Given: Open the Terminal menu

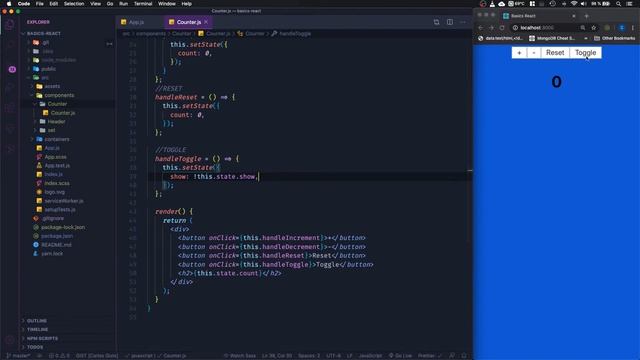Looking at the screenshot, I should coord(143,4).
